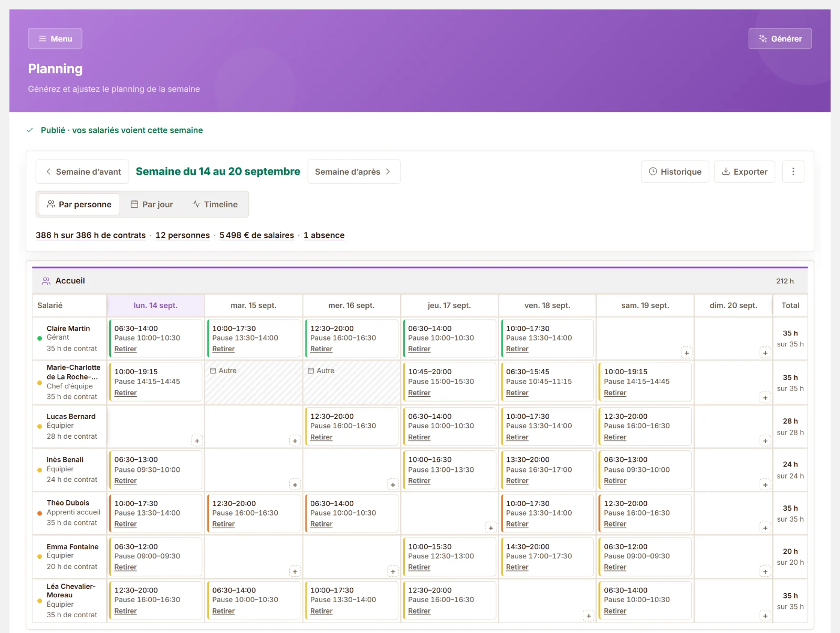Screen dimensions: 840x633
Task: Add shift for Claire Martin on Saturday 19
Action: 686,353
